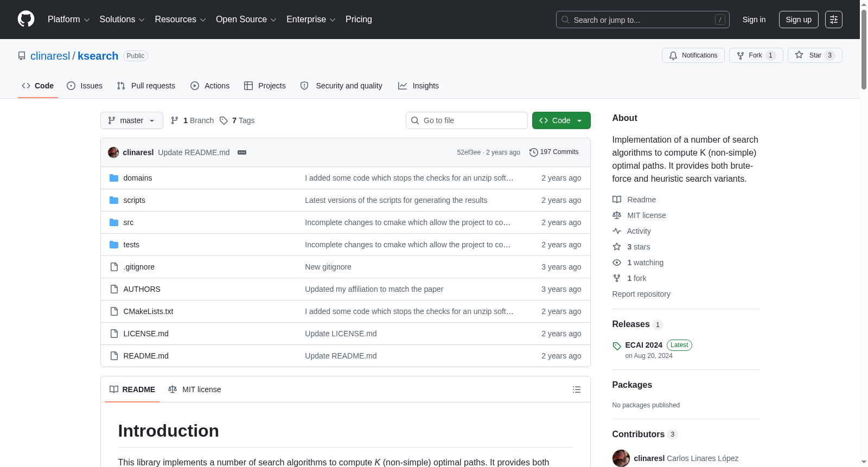Image resolution: width=868 pixels, height=467 pixels.
Task: Click the Activity pulse icon
Action: 617,231
